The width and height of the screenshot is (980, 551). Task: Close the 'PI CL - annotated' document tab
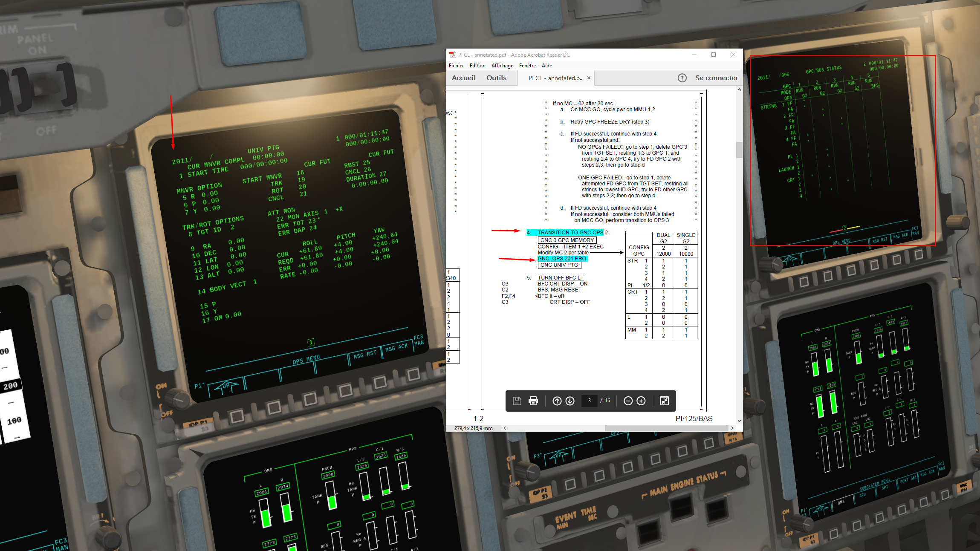point(589,78)
